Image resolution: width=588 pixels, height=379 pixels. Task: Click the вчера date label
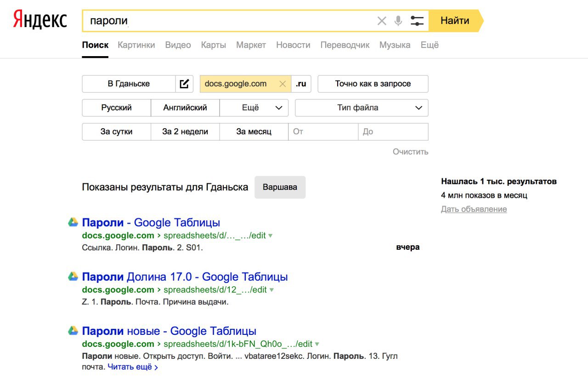[408, 247]
